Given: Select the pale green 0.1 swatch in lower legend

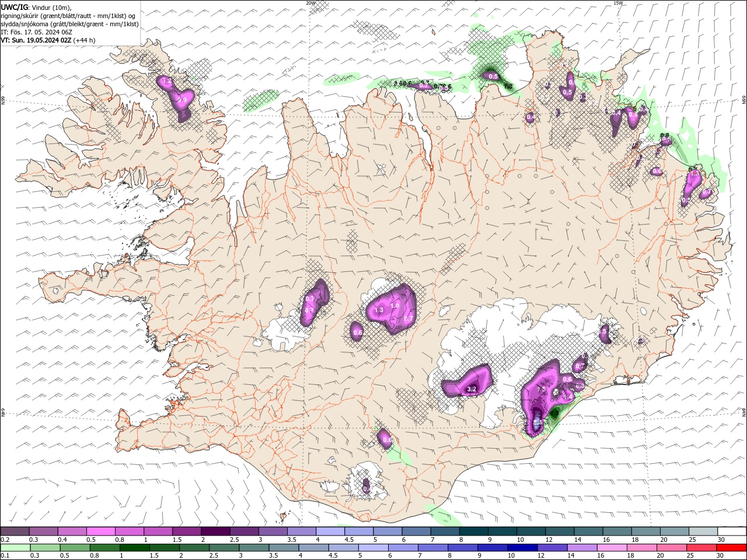Looking at the screenshot, I should coord(15,548).
